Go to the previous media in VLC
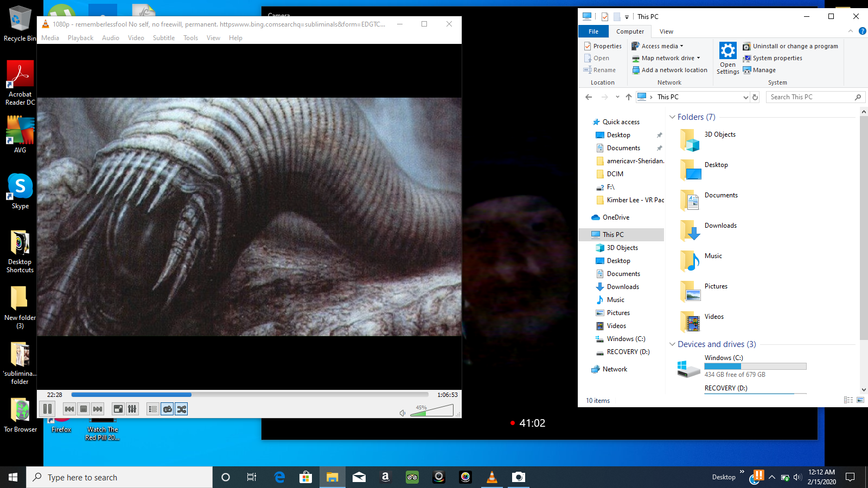 click(x=69, y=409)
